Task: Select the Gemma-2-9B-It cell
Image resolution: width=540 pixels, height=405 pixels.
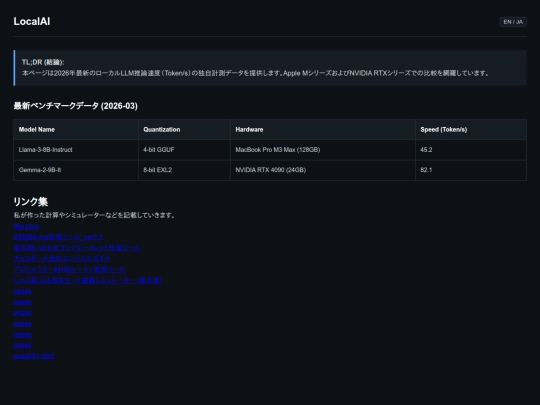Action: pos(76,170)
